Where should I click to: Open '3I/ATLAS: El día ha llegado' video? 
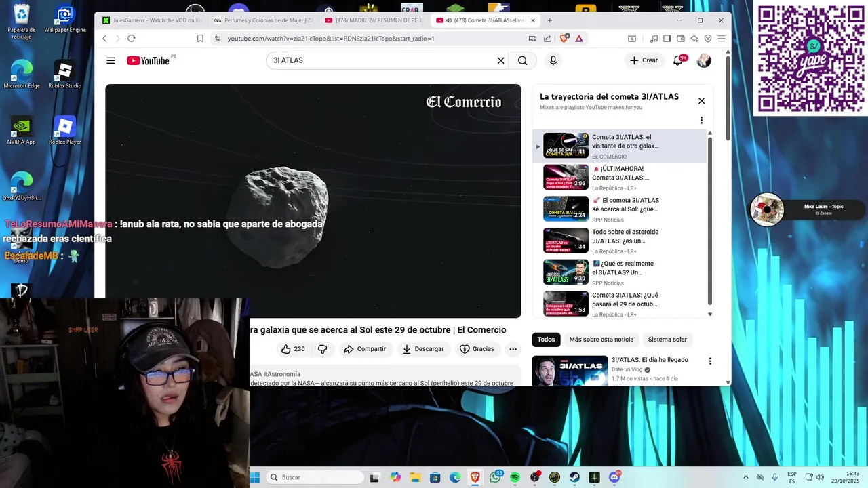(x=650, y=360)
